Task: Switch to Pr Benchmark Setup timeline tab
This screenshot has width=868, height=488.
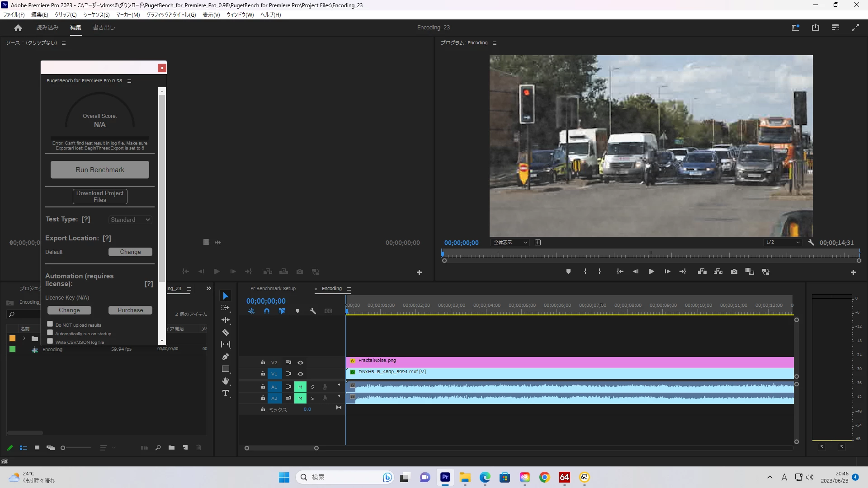Action: coord(273,289)
